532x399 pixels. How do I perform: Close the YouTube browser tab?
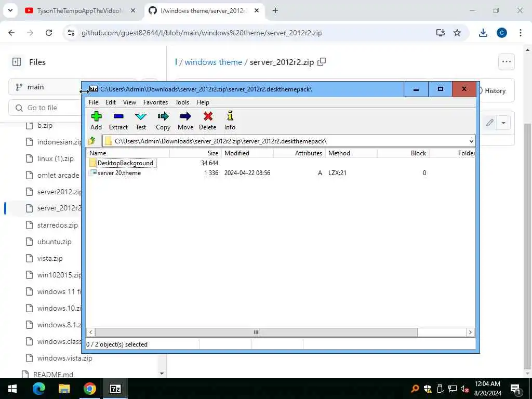[x=133, y=11]
